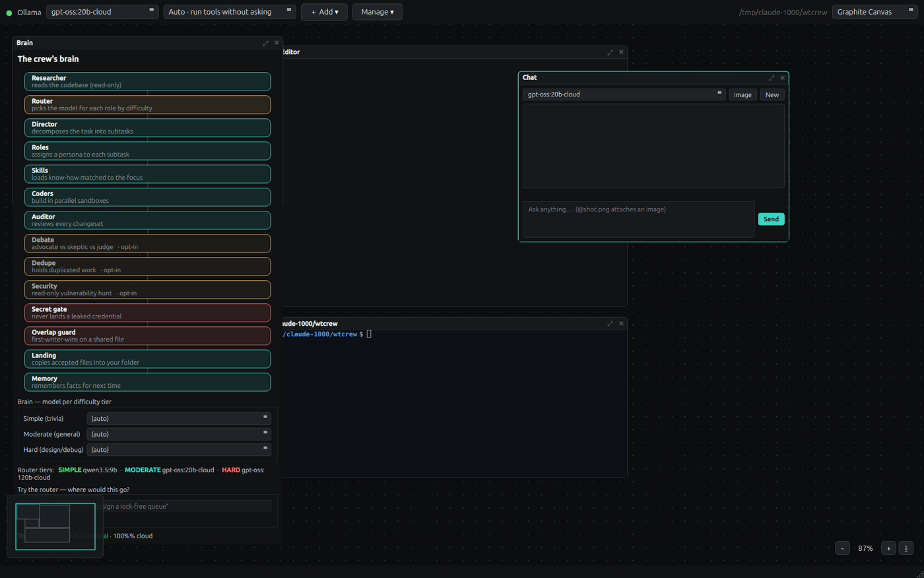Image resolution: width=924 pixels, height=578 pixels.
Task: Open the Hard (design/debug) model dropdown
Action: point(179,450)
